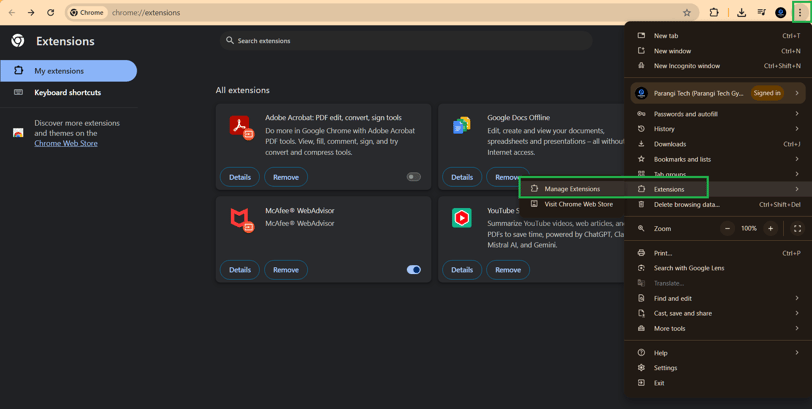812x409 pixels.
Task: Open Details for Adobe Acrobat
Action: [x=240, y=177]
